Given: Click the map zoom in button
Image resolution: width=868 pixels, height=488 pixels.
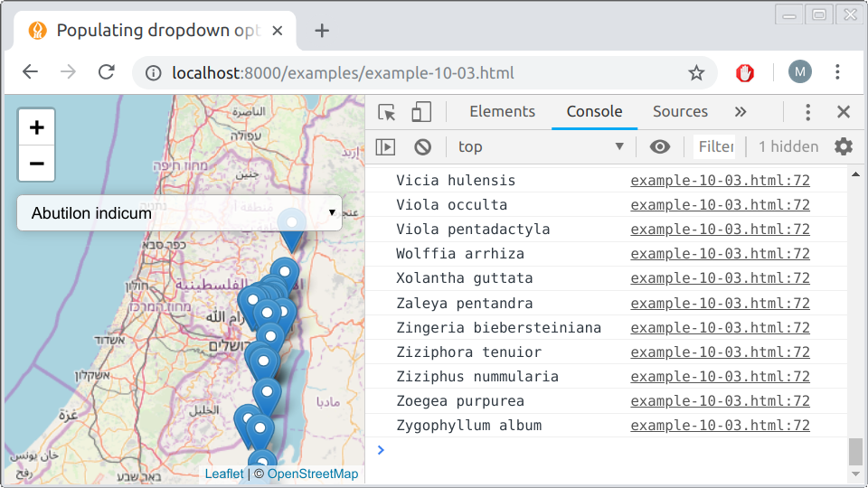Looking at the screenshot, I should tap(37, 127).
